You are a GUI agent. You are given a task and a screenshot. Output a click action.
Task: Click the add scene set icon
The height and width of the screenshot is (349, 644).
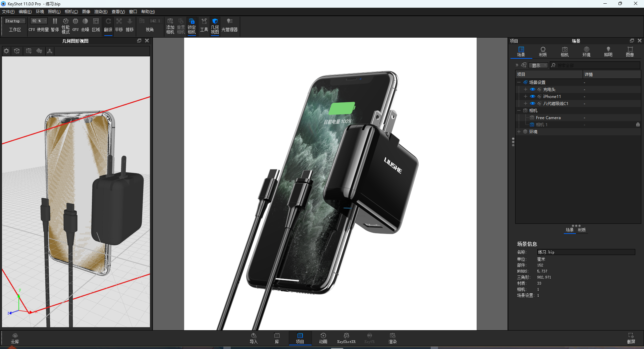[524, 65]
